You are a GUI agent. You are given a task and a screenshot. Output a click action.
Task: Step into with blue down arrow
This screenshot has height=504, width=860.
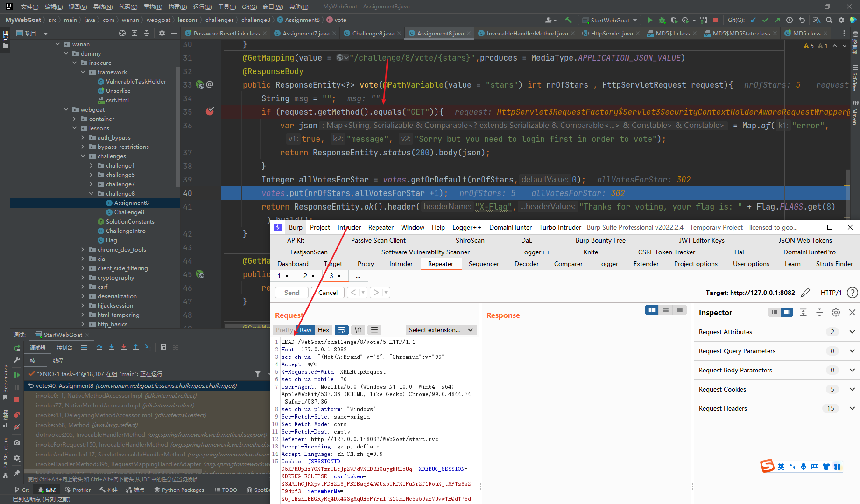[112, 347]
